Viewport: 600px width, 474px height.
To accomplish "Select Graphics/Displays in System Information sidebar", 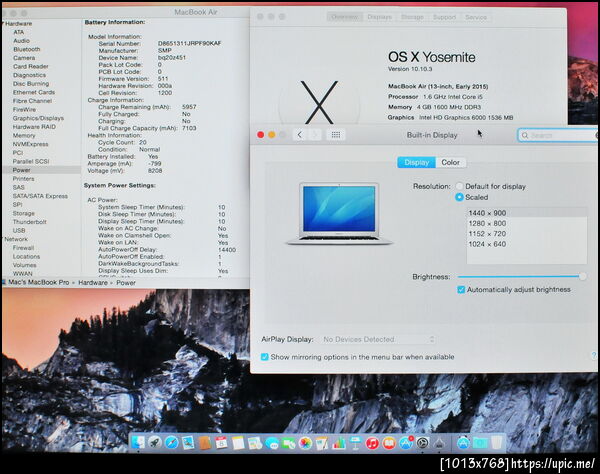I will pyautogui.click(x=38, y=118).
